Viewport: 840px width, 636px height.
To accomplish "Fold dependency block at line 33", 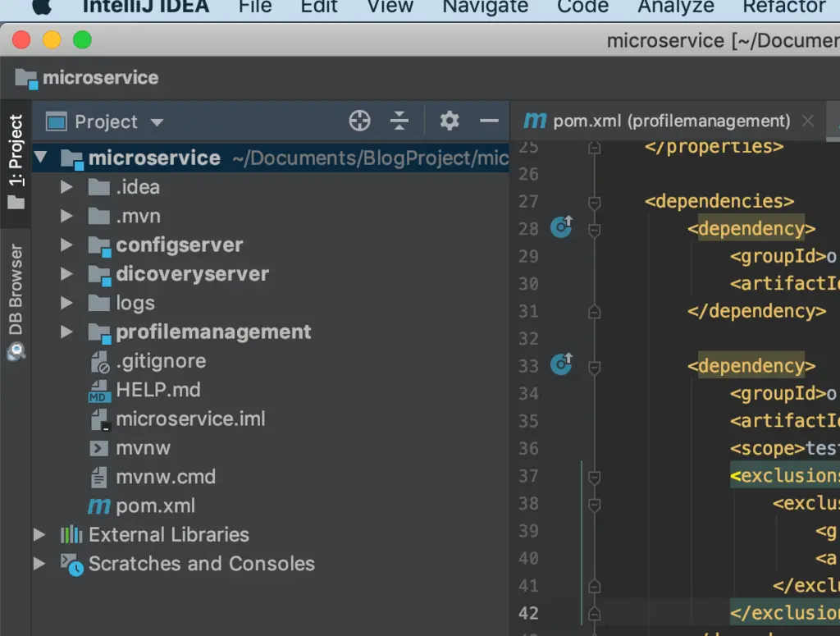I will pyautogui.click(x=594, y=367).
